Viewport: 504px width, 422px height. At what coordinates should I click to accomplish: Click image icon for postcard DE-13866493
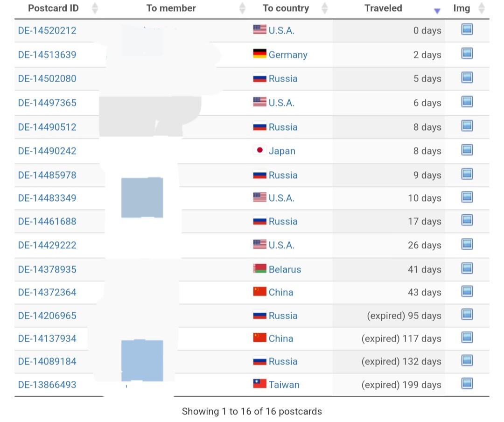pyautogui.click(x=467, y=384)
